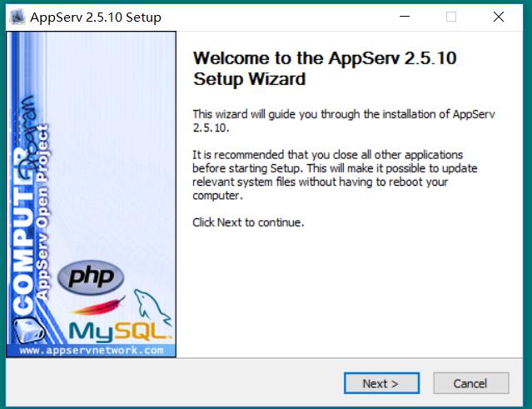Click the Next button to continue
Screen dimensions: 532x409
pyautogui.click(x=381, y=383)
